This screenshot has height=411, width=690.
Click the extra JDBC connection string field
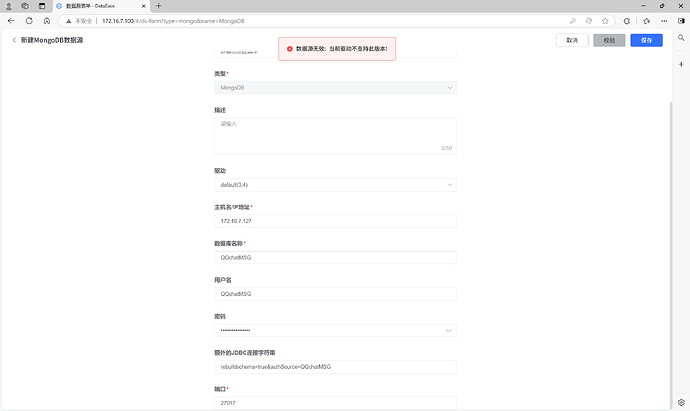pos(335,367)
